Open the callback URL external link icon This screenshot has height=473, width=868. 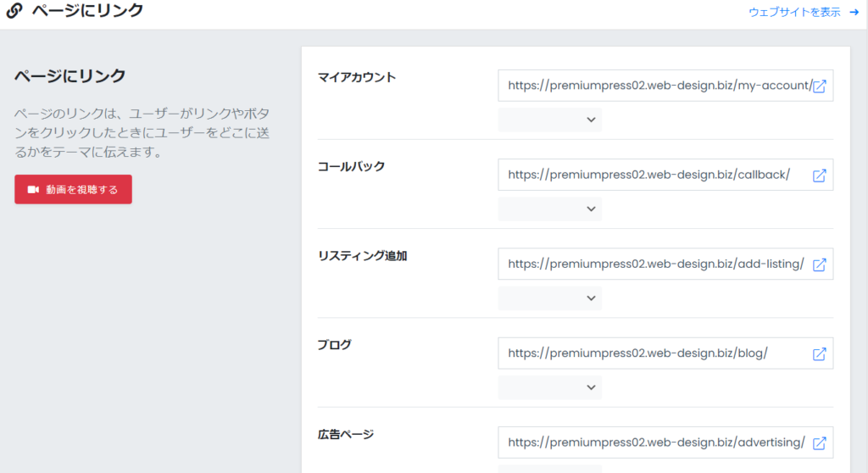tap(820, 175)
